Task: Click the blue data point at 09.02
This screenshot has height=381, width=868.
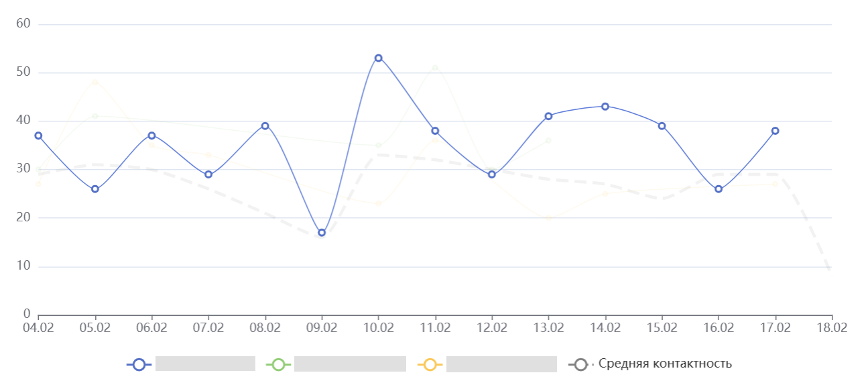Action: click(322, 233)
